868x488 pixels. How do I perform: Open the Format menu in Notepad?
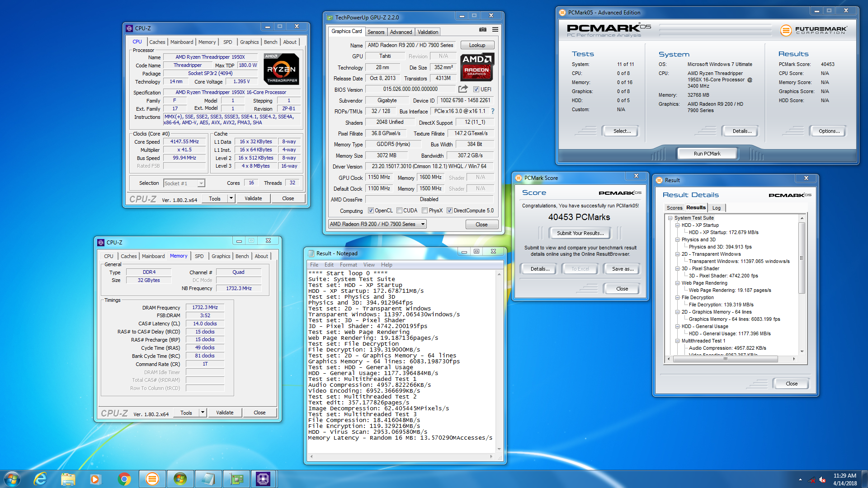point(348,265)
